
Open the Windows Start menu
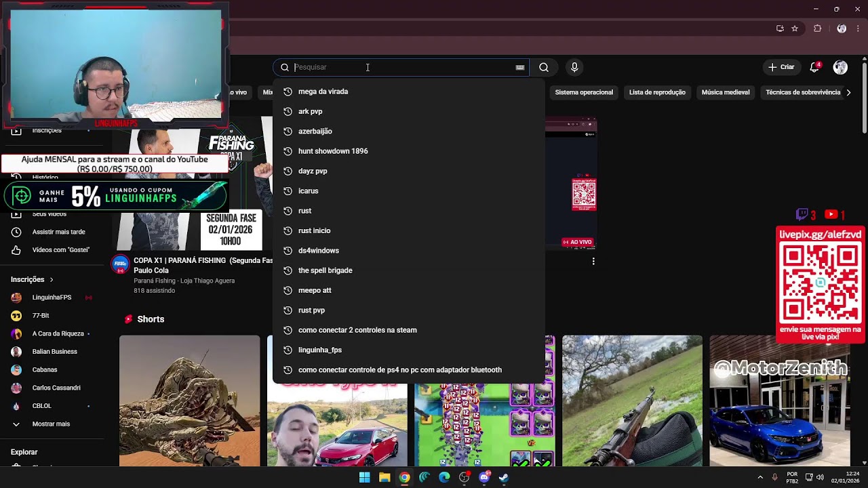(x=364, y=477)
